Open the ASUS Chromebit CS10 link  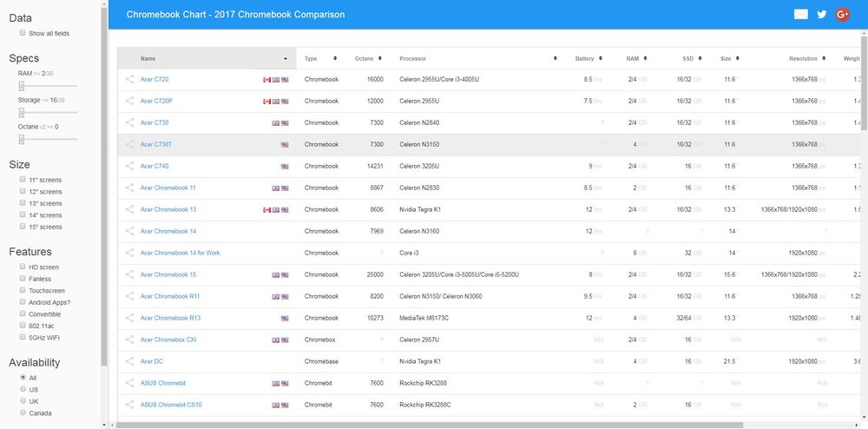click(x=171, y=405)
